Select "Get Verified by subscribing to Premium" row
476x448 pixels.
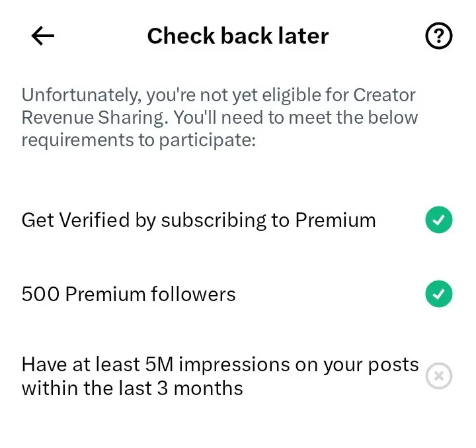(x=237, y=220)
